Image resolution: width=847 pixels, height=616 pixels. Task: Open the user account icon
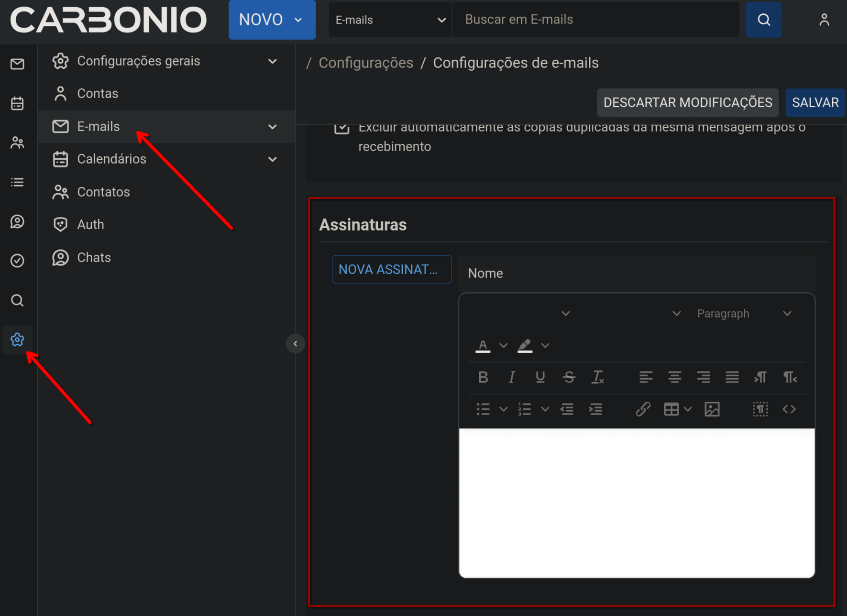point(824,20)
